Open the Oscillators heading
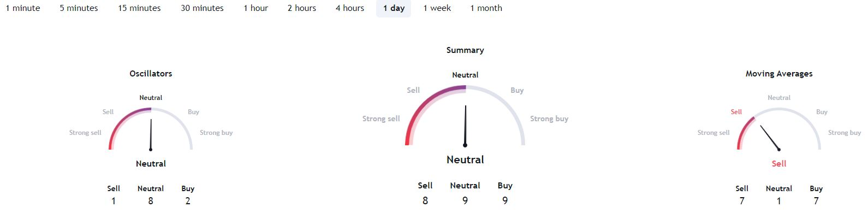Image resolution: width=868 pixels, height=219 pixels. [x=151, y=74]
